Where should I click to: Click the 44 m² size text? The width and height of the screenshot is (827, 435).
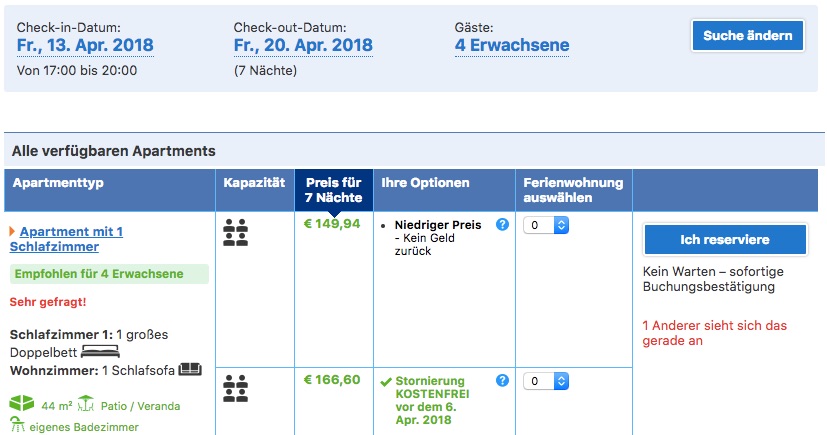click(57, 406)
